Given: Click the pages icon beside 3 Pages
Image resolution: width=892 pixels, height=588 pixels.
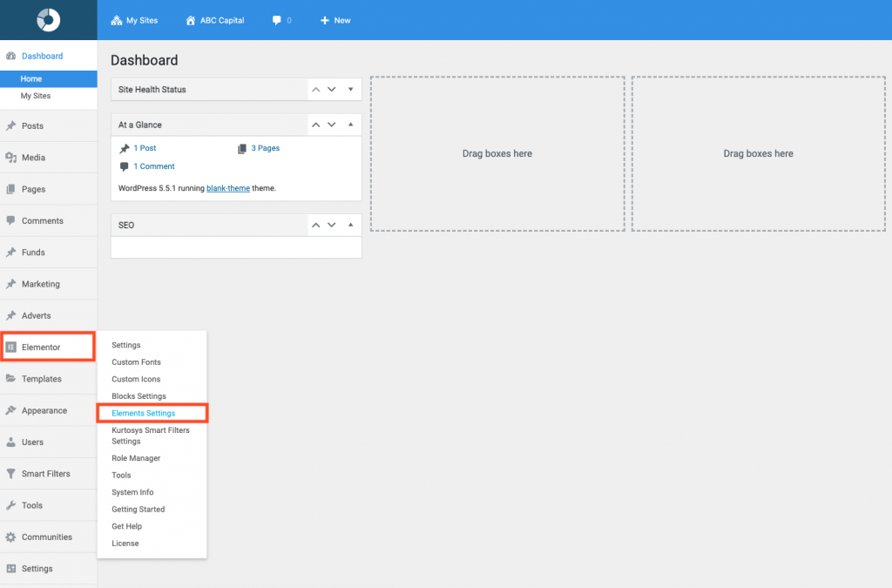Looking at the screenshot, I should pyautogui.click(x=242, y=148).
